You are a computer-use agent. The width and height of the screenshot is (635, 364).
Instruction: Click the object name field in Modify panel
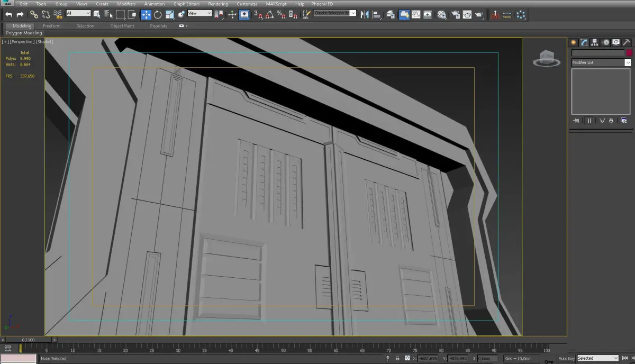pos(598,53)
